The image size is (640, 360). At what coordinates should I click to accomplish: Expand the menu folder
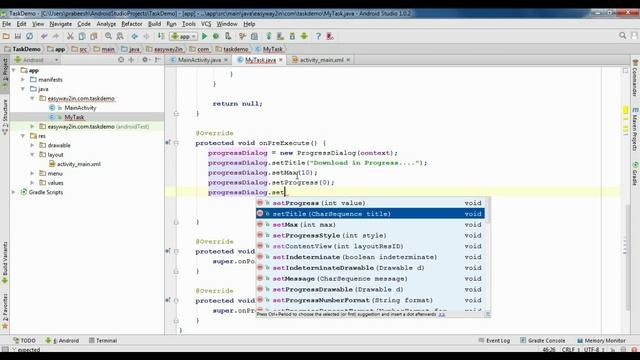tap(32, 173)
